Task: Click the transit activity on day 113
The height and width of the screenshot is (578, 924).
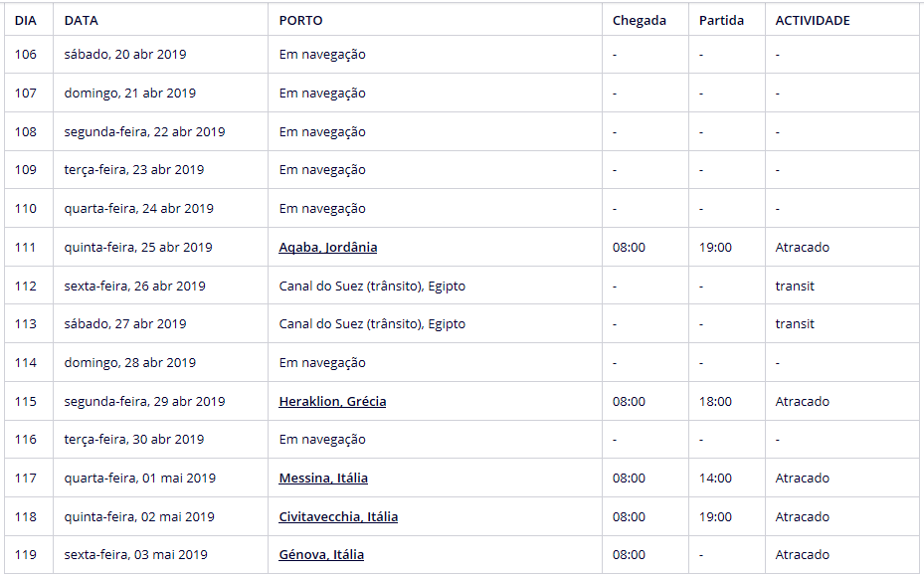Action: (x=795, y=324)
